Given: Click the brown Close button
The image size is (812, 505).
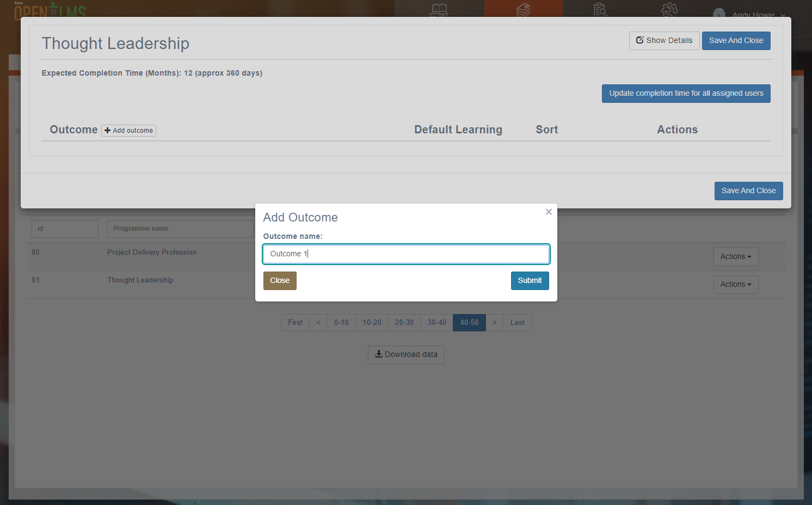Looking at the screenshot, I should (x=280, y=281).
